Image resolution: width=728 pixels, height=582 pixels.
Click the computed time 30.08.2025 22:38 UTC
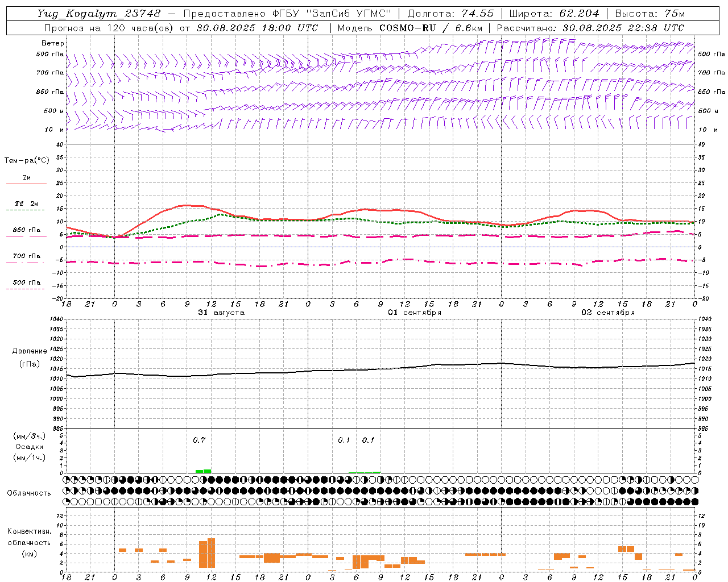[x=623, y=28]
